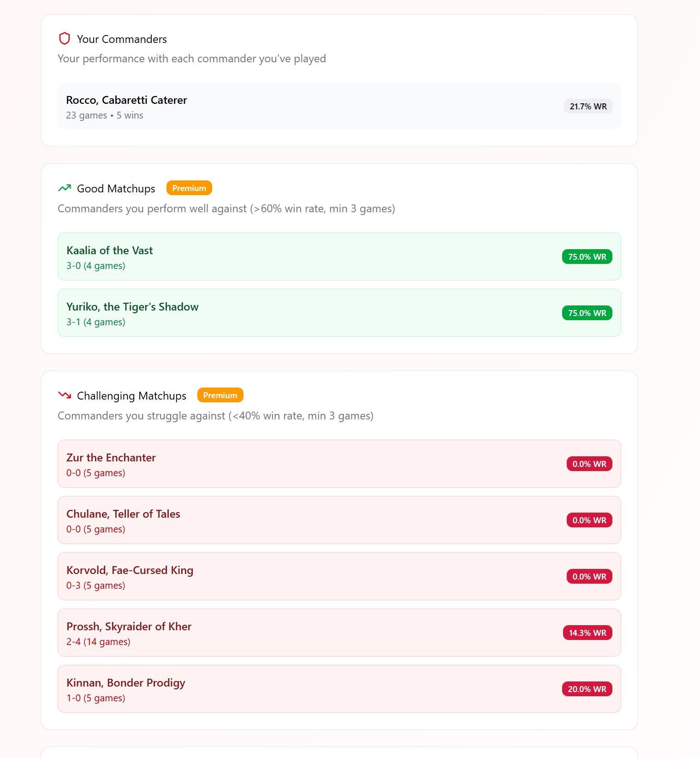Open Prossh, Skyraider of Kher matchup
Viewport: 700px width, 759px height.
coord(339,633)
